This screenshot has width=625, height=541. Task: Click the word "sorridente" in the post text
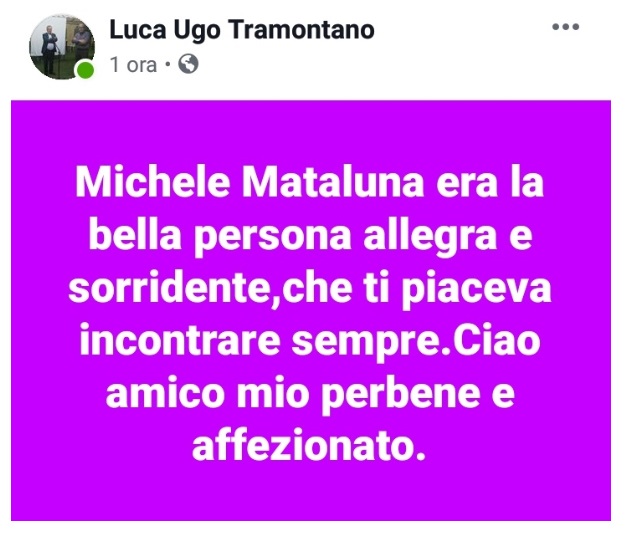pyautogui.click(x=171, y=288)
